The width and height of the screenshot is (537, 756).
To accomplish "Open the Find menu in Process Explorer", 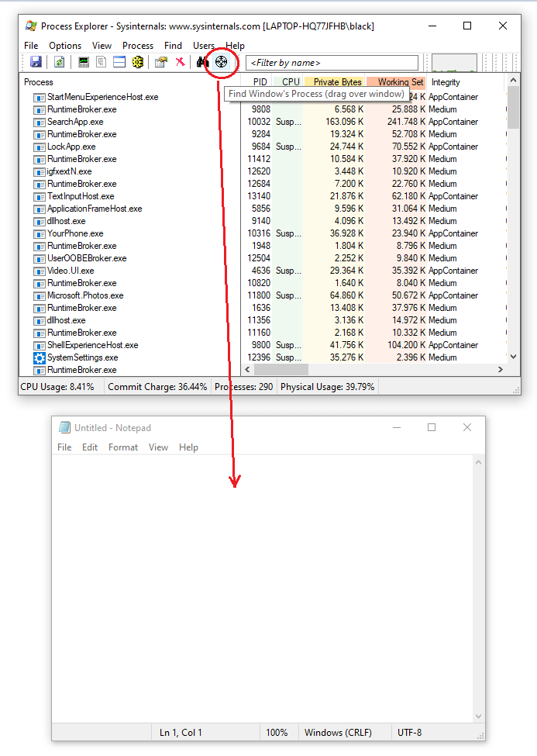I will (173, 46).
